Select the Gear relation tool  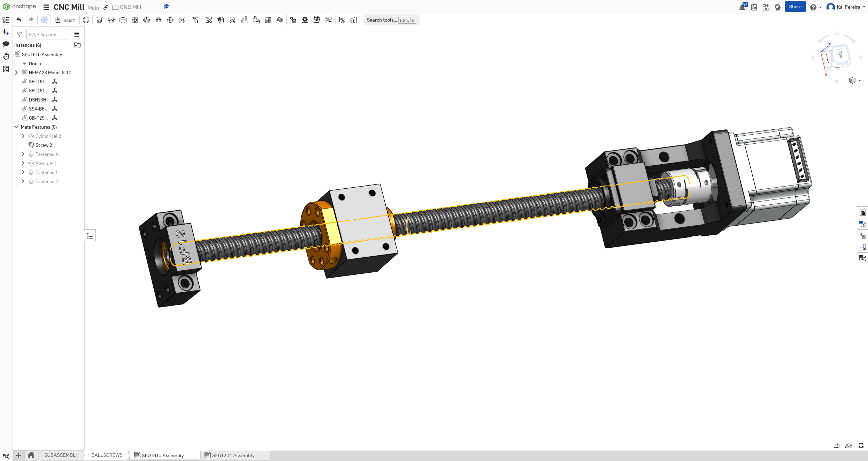coord(293,20)
